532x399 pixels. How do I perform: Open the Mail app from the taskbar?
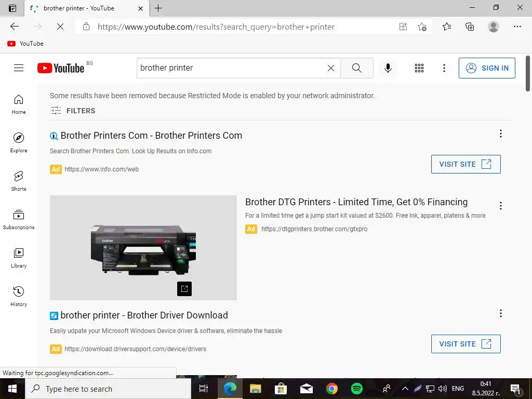click(307, 389)
